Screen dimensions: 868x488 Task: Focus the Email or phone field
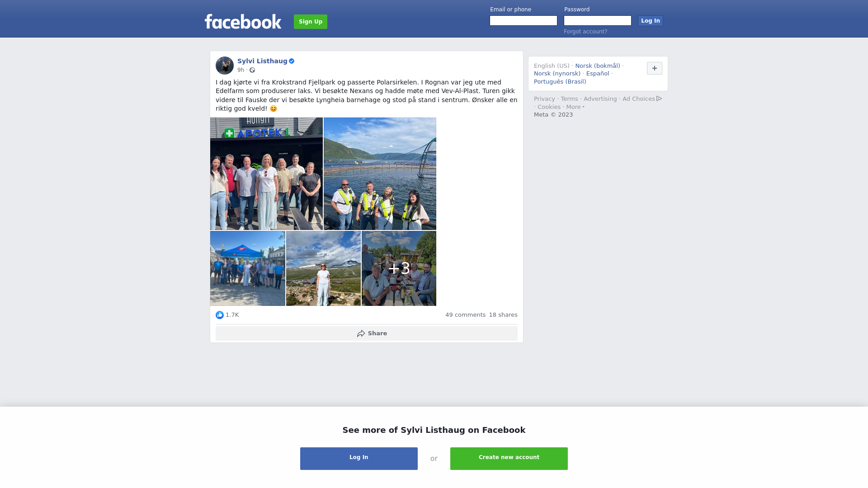point(524,21)
